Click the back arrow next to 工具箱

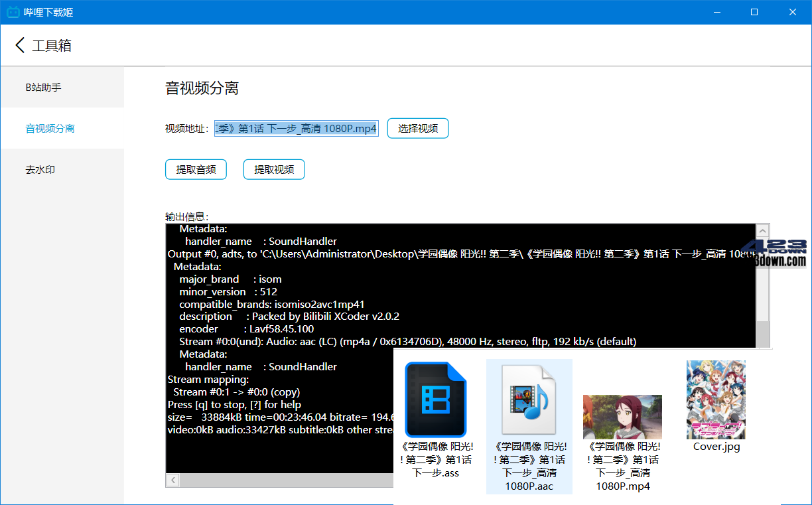[19, 45]
